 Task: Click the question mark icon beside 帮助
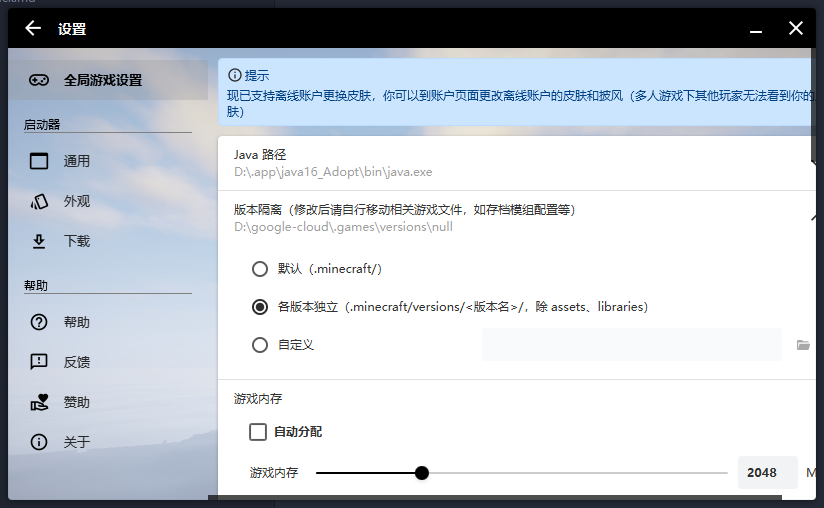tap(39, 322)
